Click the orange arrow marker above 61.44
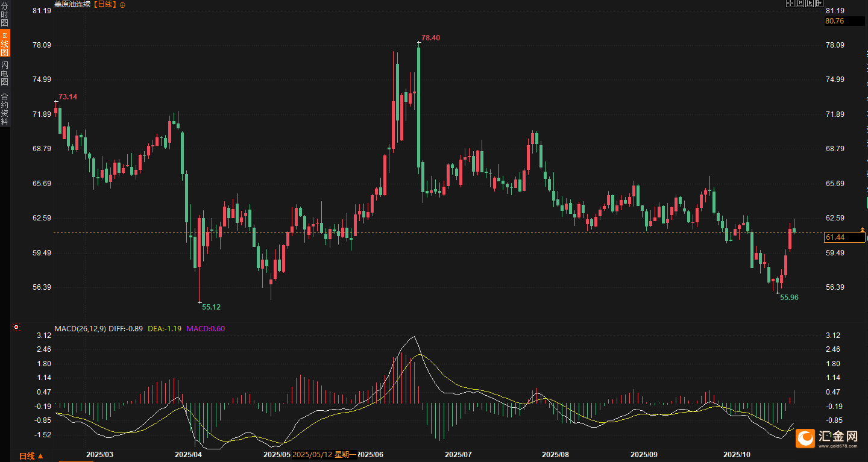Viewport: 868px width, 462px height. point(863,229)
